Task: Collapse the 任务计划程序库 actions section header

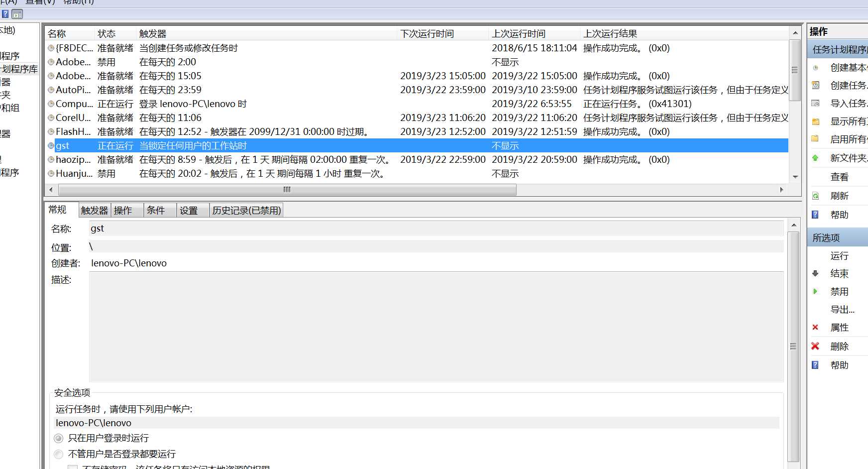Action: point(837,49)
